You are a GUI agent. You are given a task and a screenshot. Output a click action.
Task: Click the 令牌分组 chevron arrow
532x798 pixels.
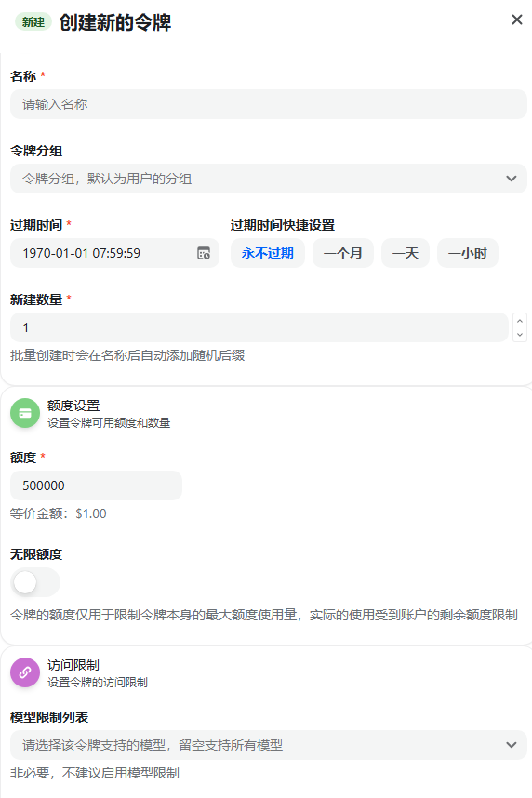pyautogui.click(x=512, y=179)
